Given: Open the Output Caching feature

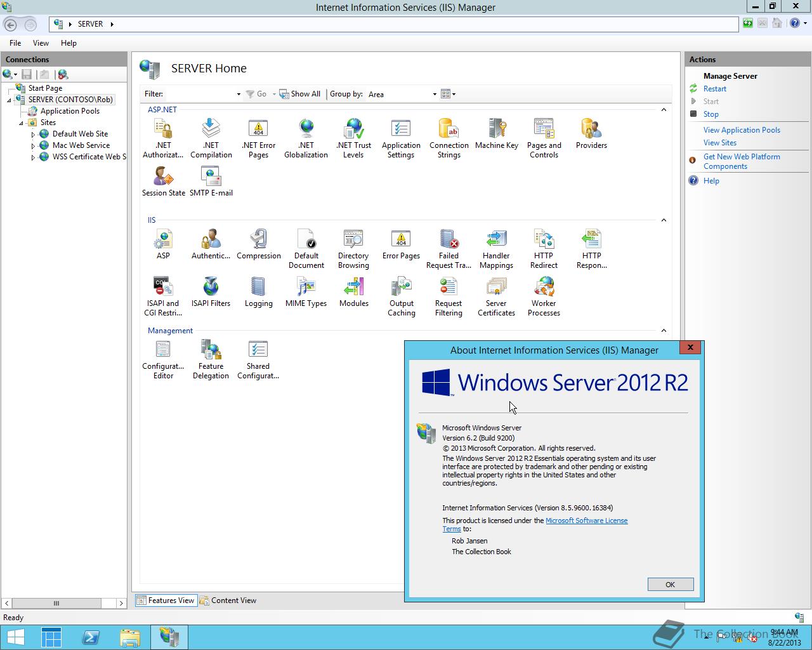Looking at the screenshot, I should coord(401,296).
